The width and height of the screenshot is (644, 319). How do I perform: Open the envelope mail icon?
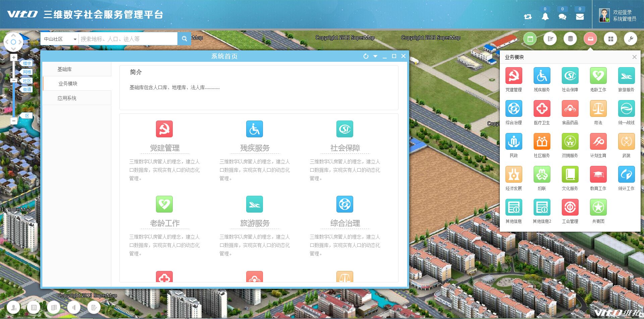(580, 17)
